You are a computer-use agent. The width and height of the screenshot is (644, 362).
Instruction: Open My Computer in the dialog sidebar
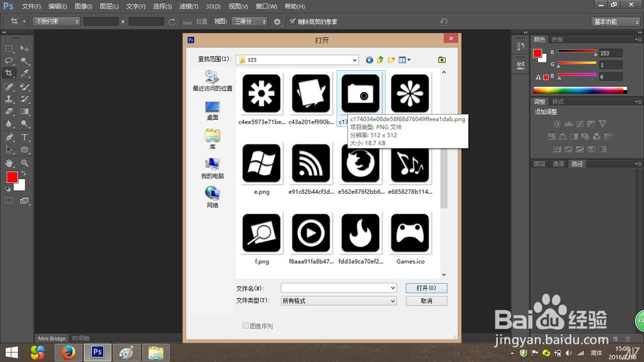pos(213,169)
